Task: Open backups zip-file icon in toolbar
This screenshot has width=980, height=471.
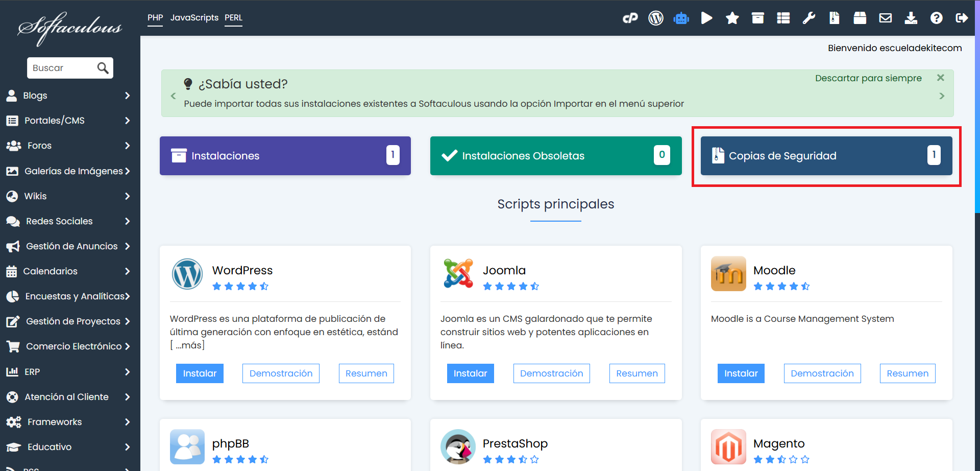Action: [x=835, y=18]
